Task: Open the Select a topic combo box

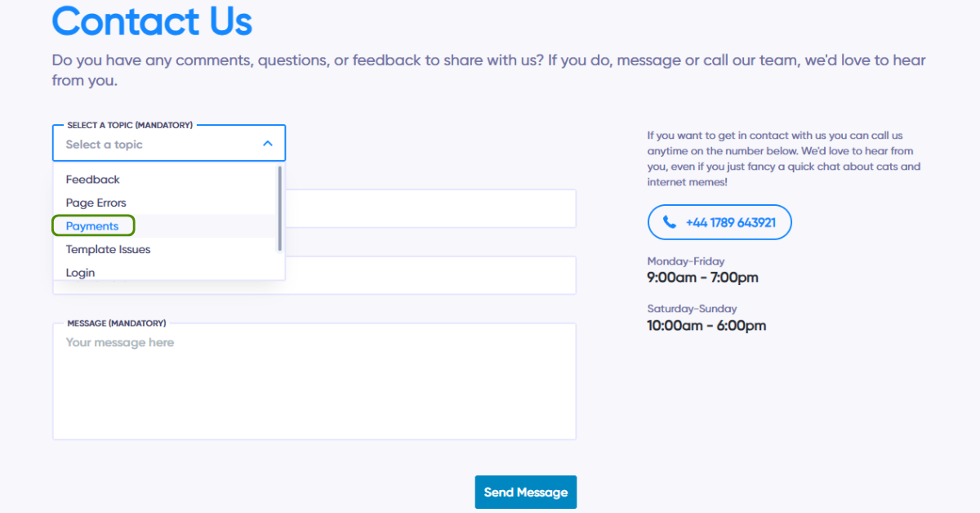Action: click(155, 145)
